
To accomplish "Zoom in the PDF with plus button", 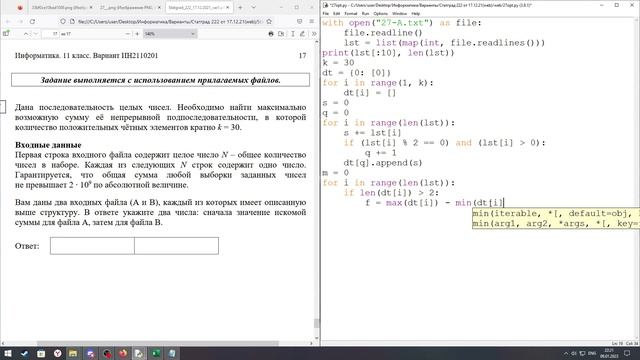I will click(137, 34).
